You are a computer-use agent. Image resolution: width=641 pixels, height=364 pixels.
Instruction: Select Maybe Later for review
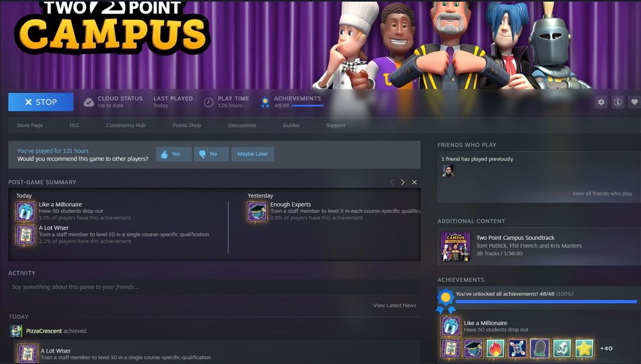click(253, 154)
